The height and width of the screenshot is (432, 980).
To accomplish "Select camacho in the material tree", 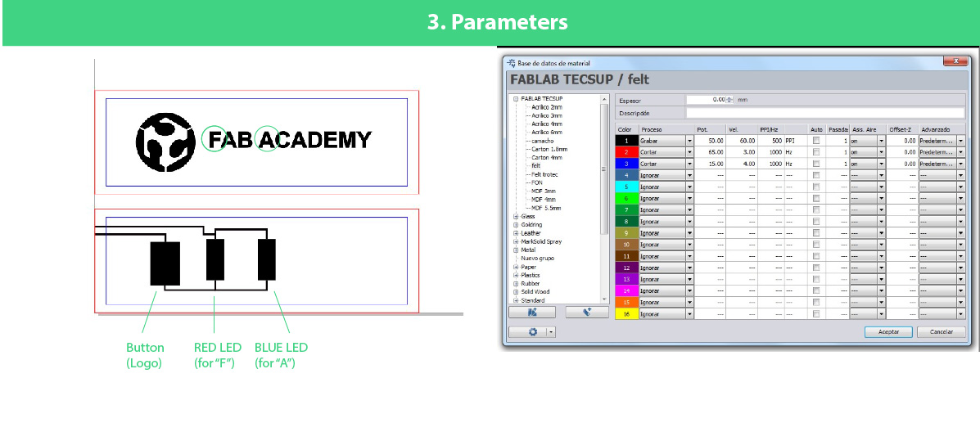I will (x=543, y=141).
